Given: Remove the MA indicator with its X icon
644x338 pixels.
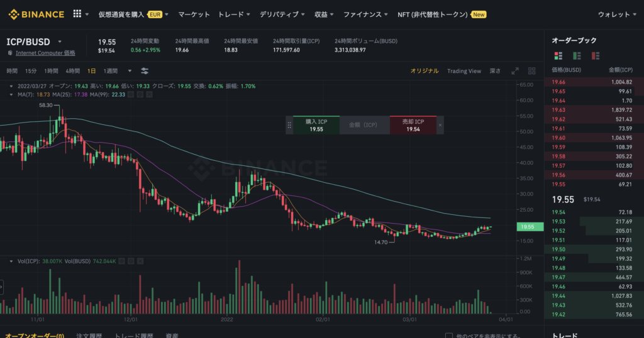Looking at the screenshot, I should click(150, 94).
